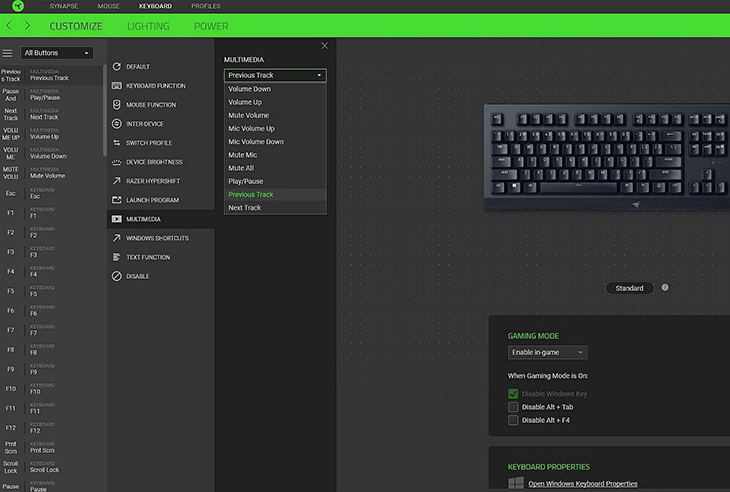Click the Mouse Function icon

click(116, 105)
